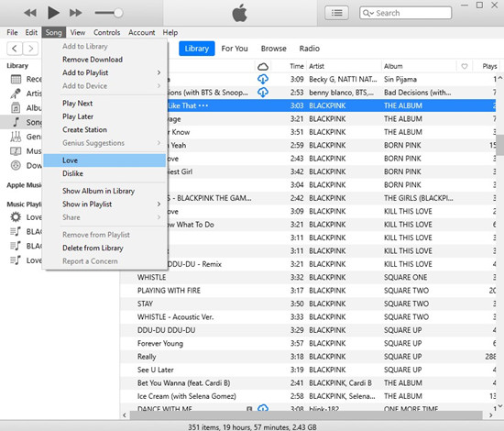
Task: Open the Edit menu
Action: [31, 32]
